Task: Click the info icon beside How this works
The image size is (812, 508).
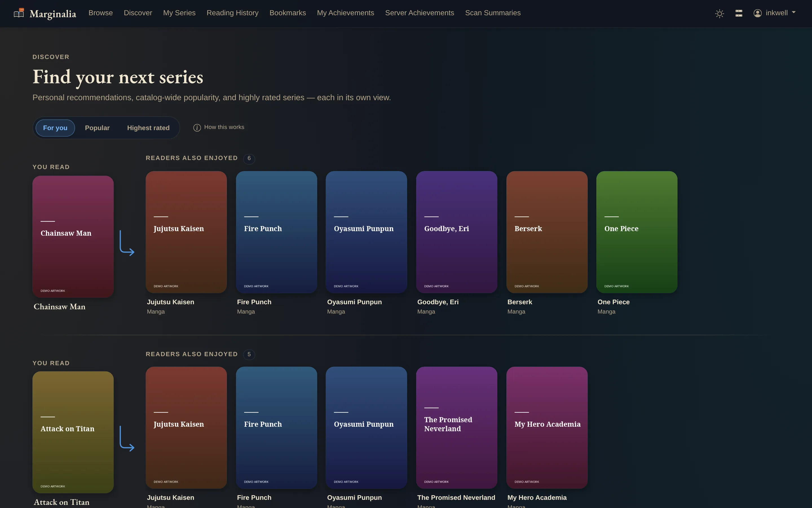Action: (x=197, y=128)
